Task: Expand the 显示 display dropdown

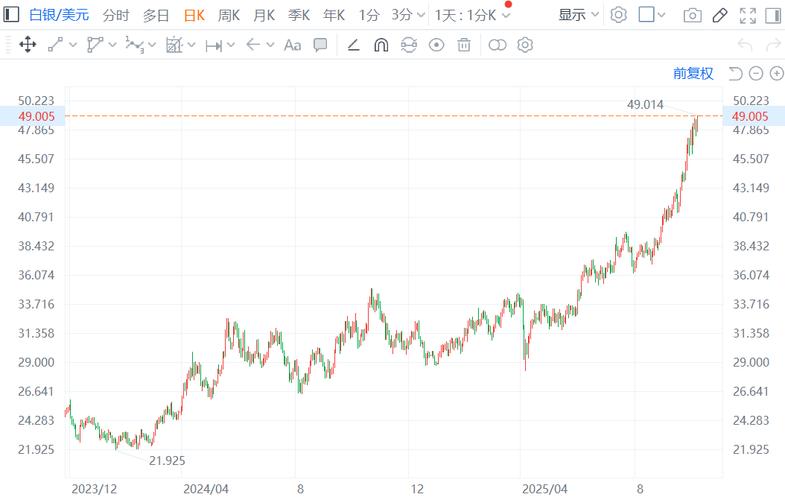Action: 579,15
